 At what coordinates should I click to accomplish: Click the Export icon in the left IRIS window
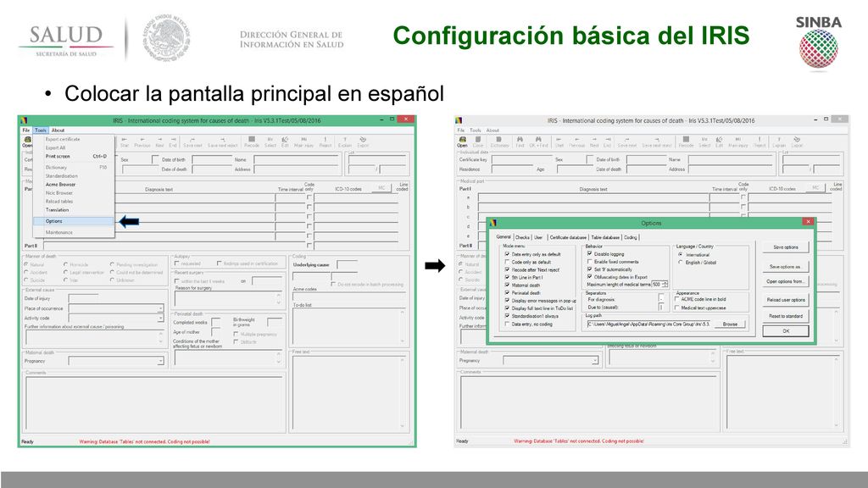(x=363, y=141)
